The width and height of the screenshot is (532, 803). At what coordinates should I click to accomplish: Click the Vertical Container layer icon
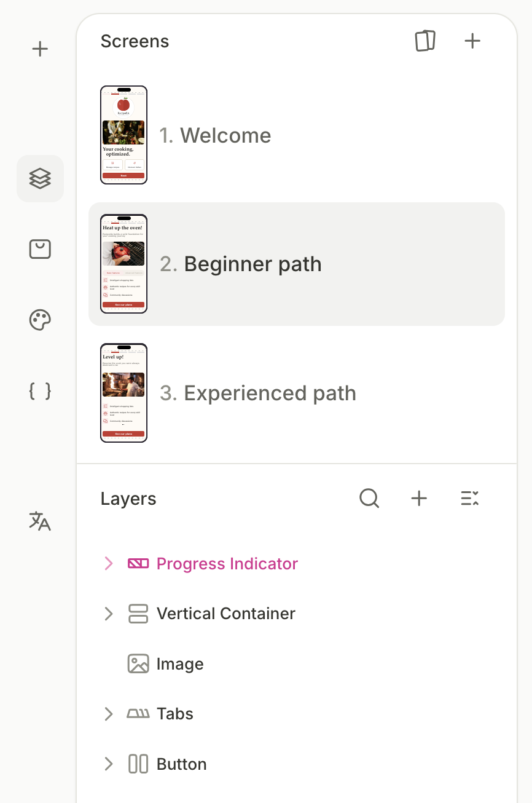point(138,614)
